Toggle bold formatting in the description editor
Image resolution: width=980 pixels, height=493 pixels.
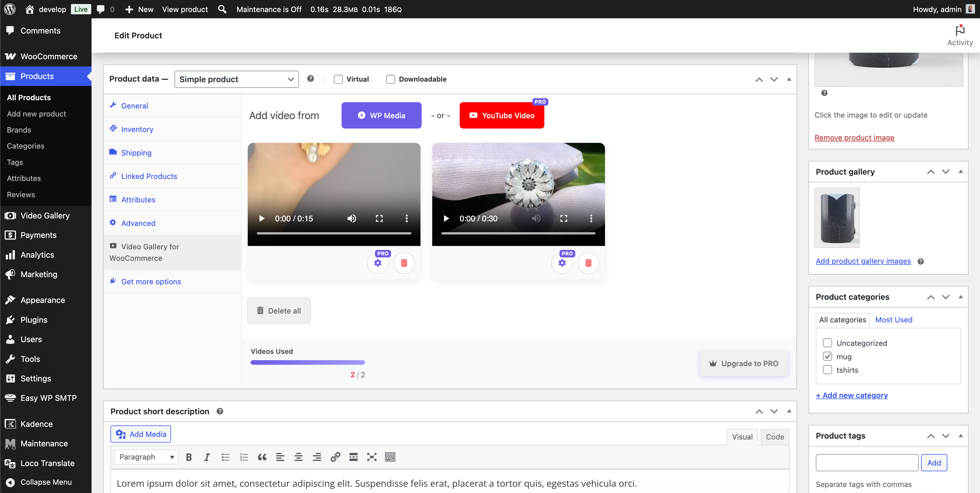189,457
